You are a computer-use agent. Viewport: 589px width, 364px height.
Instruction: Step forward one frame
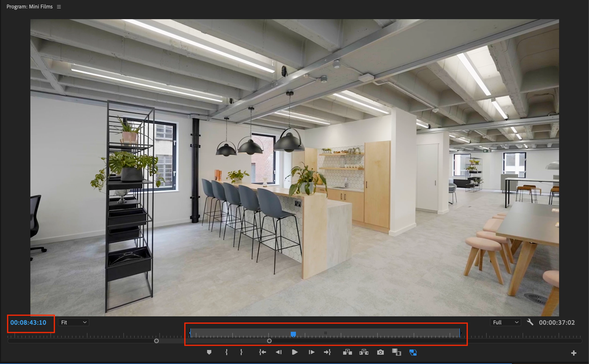click(x=311, y=352)
